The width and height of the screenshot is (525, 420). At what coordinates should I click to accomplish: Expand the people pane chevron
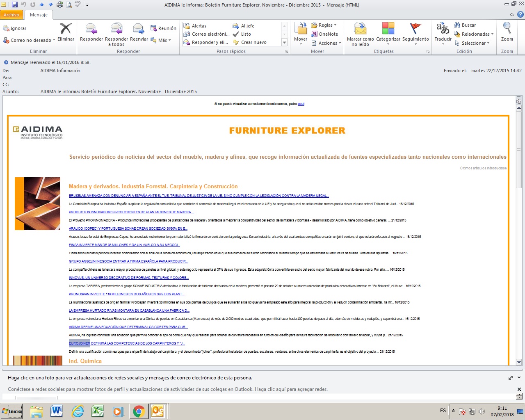[x=519, y=378]
